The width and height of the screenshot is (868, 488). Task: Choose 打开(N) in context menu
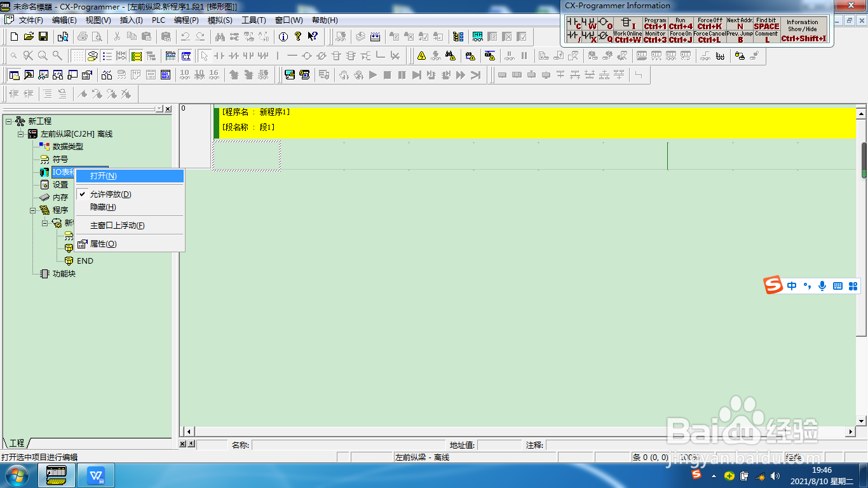129,176
